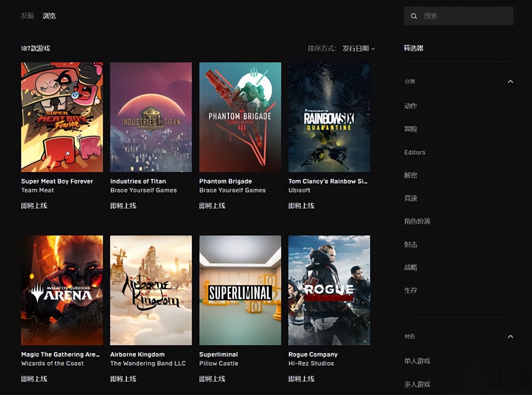The height and width of the screenshot is (395, 532).
Task: Open the Super Meat Boy Forever game page
Action: (61, 117)
